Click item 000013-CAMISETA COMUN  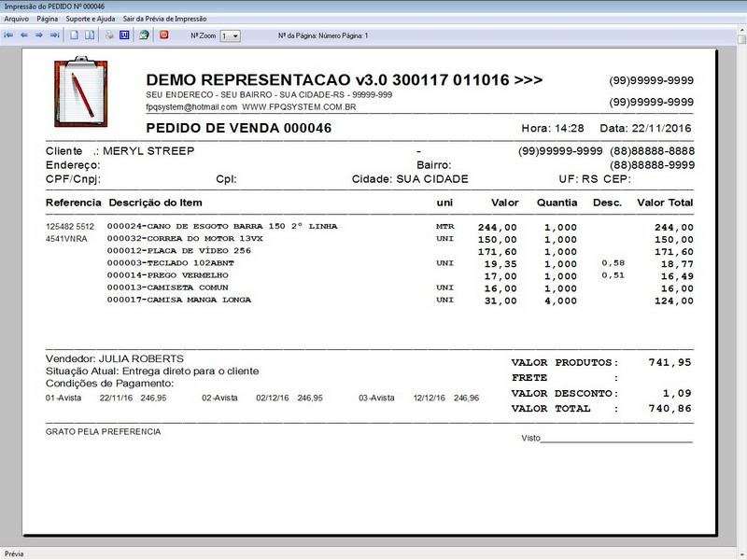pos(168,287)
